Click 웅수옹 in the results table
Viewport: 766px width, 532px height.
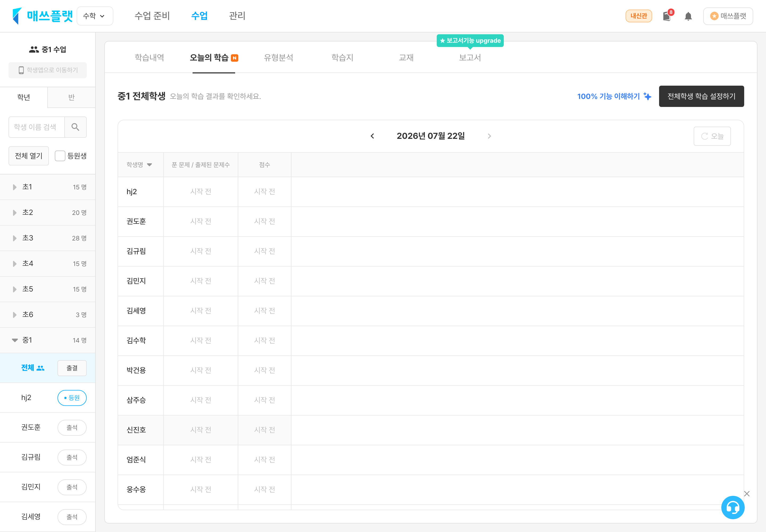pyautogui.click(x=136, y=489)
